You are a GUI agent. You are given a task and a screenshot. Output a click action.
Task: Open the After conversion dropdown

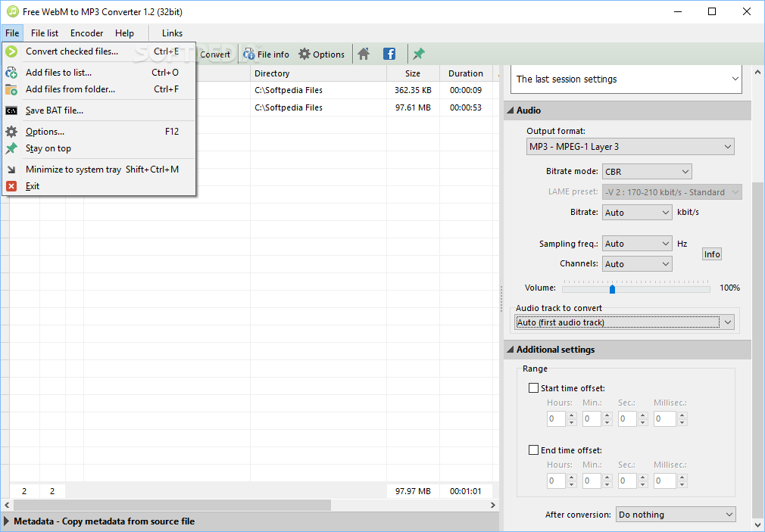tap(676, 515)
